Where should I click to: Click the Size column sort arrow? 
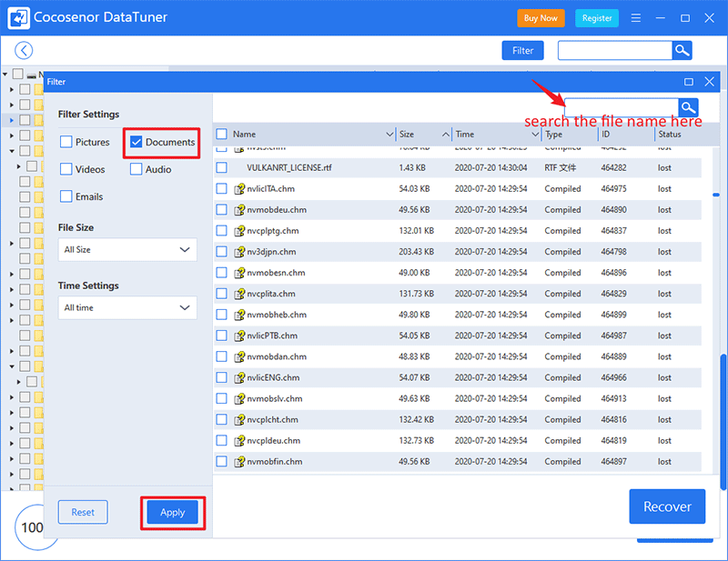446,135
